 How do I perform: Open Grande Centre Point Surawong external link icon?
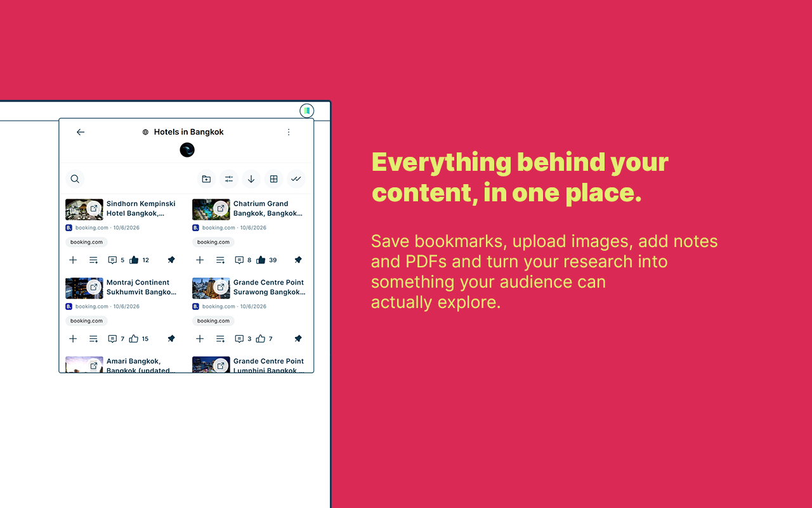click(x=221, y=287)
